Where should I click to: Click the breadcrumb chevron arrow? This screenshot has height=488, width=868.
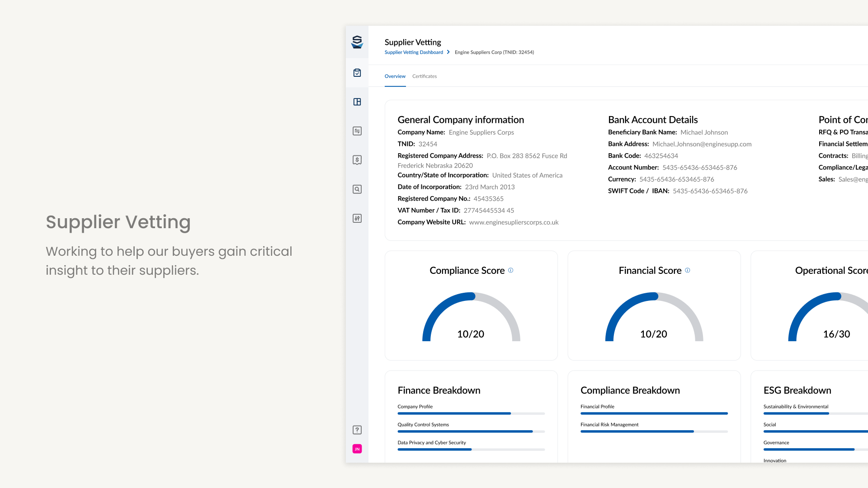(x=448, y=52)
